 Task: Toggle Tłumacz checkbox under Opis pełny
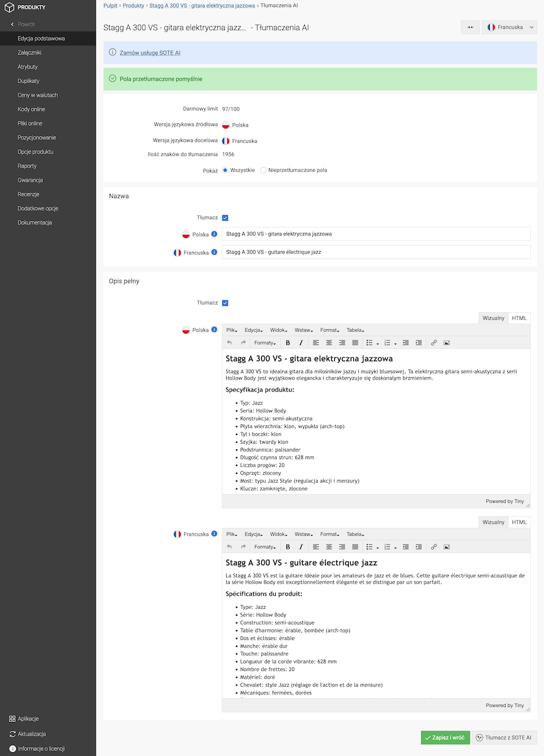[x=225, y=303]
